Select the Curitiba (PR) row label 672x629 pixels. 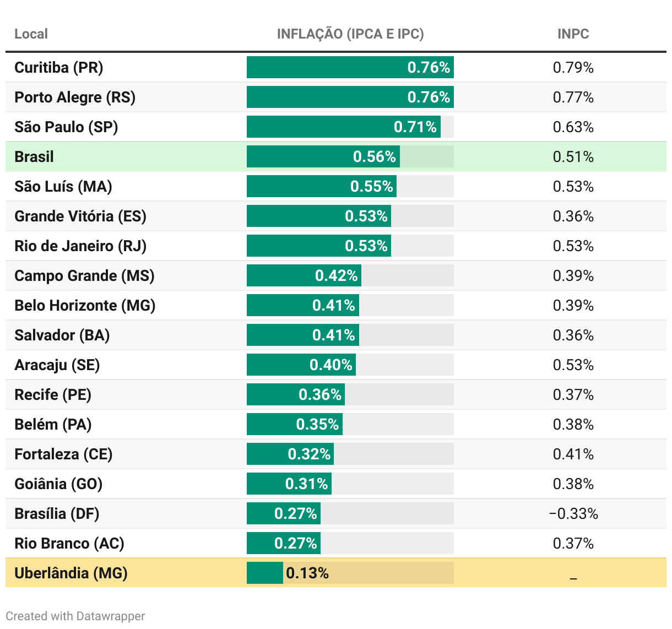tap(59, 68)
